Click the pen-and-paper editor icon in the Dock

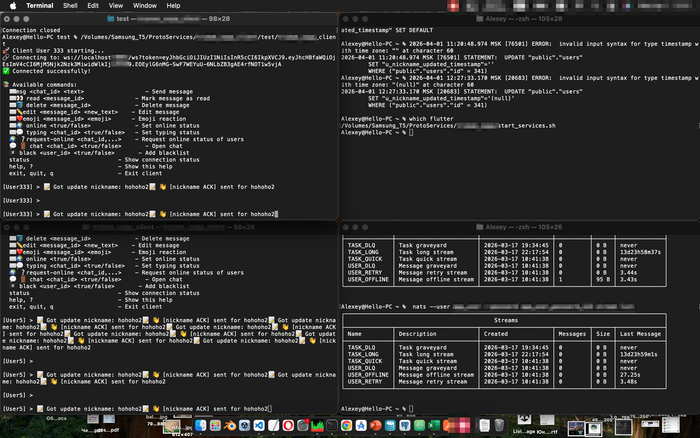pos(273,425)
